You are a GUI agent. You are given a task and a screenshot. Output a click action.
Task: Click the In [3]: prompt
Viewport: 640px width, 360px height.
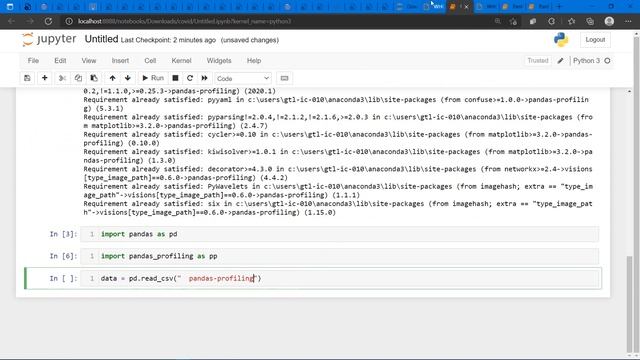(x=63, y=234)
